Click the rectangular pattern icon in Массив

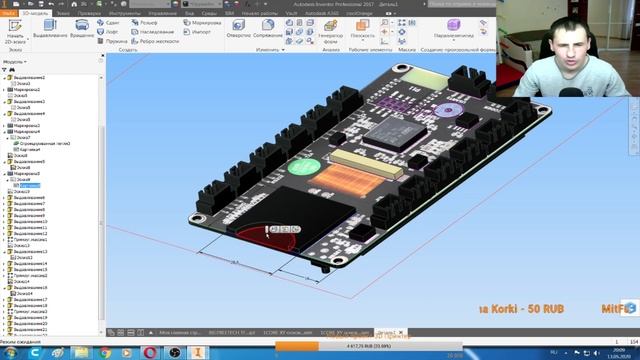click(x=402, y=23)
